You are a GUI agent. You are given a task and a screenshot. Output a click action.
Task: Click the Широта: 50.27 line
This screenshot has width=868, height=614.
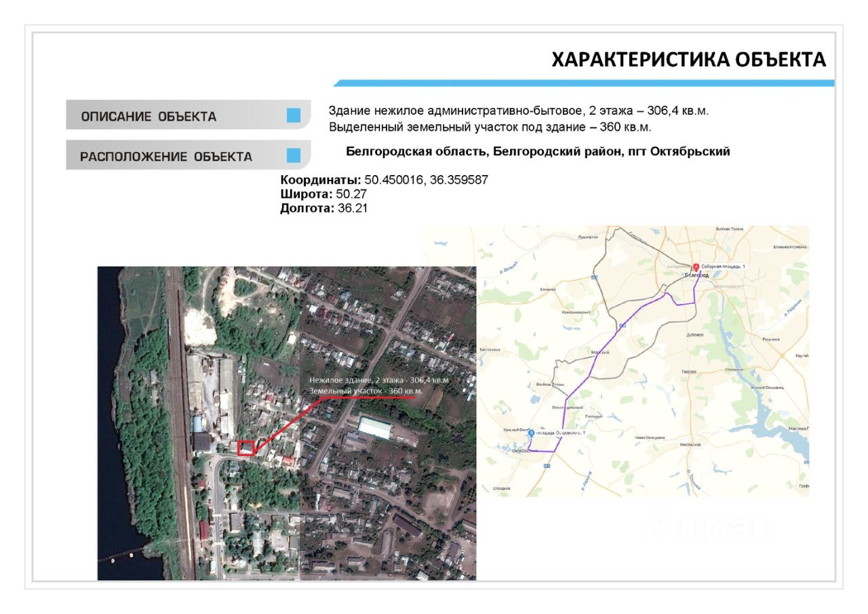coord(323,195)
